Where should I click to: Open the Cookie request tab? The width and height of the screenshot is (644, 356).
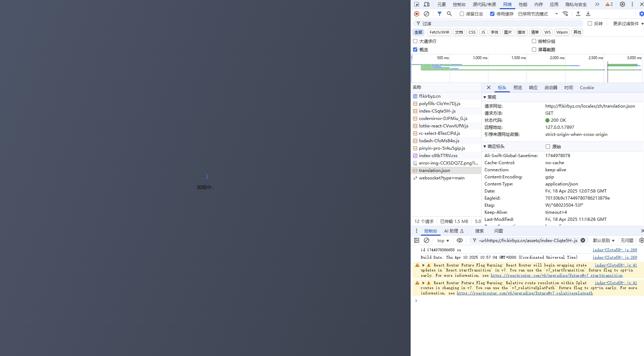587,87
